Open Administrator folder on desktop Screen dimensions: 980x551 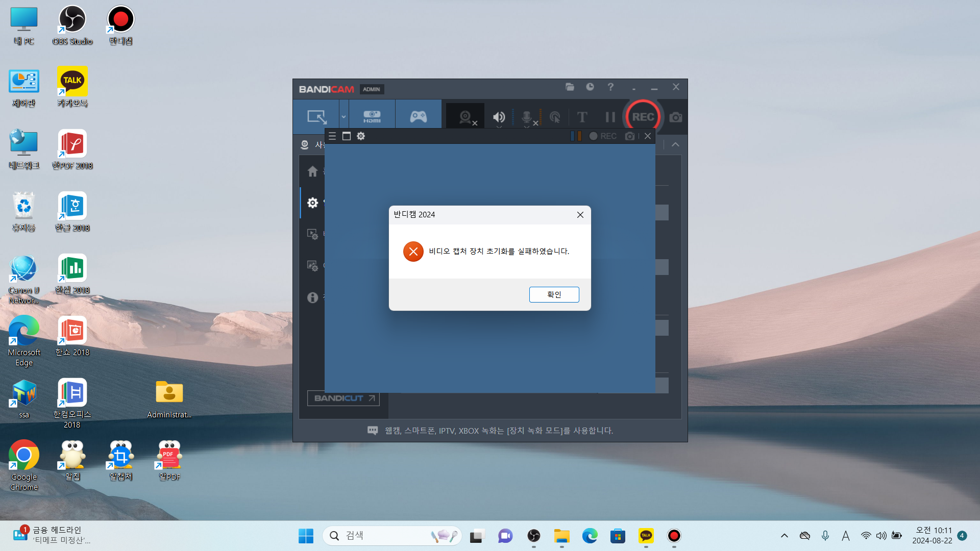click(169, 399)
